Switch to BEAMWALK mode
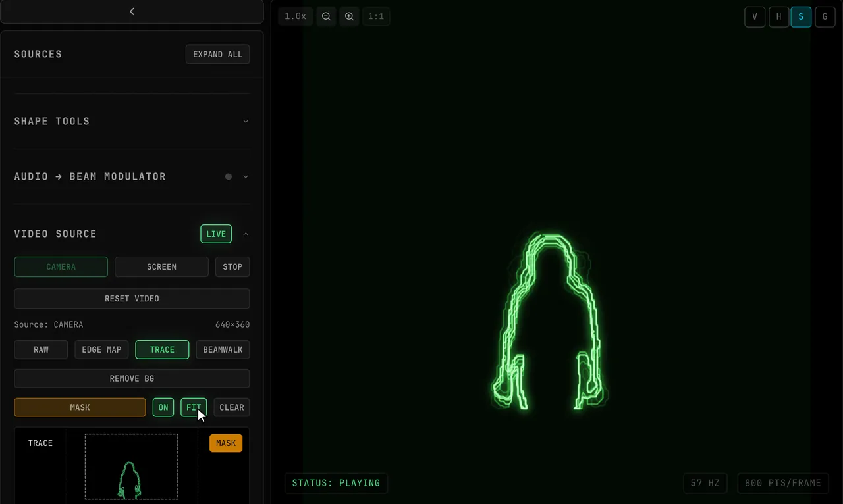The image size is (843, 504). click(x=223, y=349)
